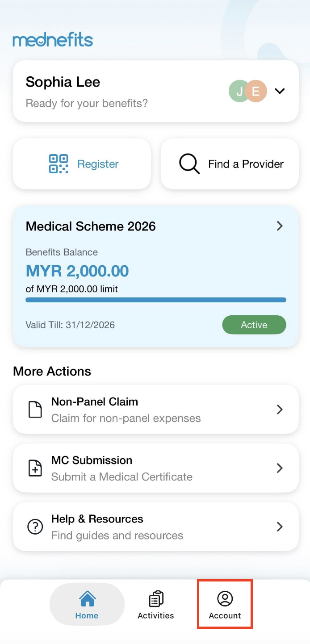Screen dimensions: 310x644
Task: Switch to the Activities tab label
Action: (x=156, y=615)
